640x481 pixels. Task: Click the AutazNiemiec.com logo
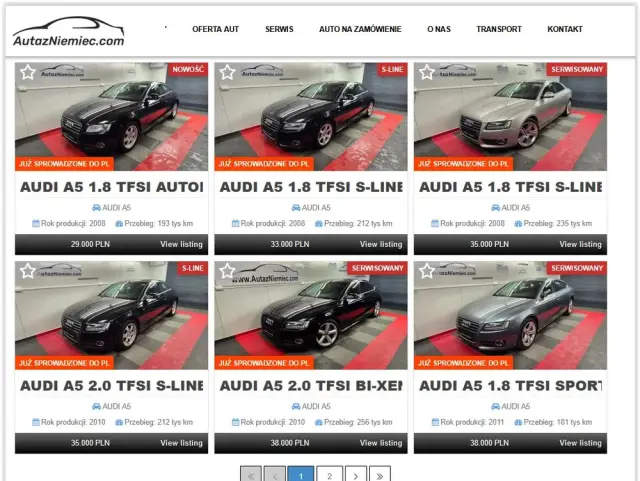[x=69, y=32]
